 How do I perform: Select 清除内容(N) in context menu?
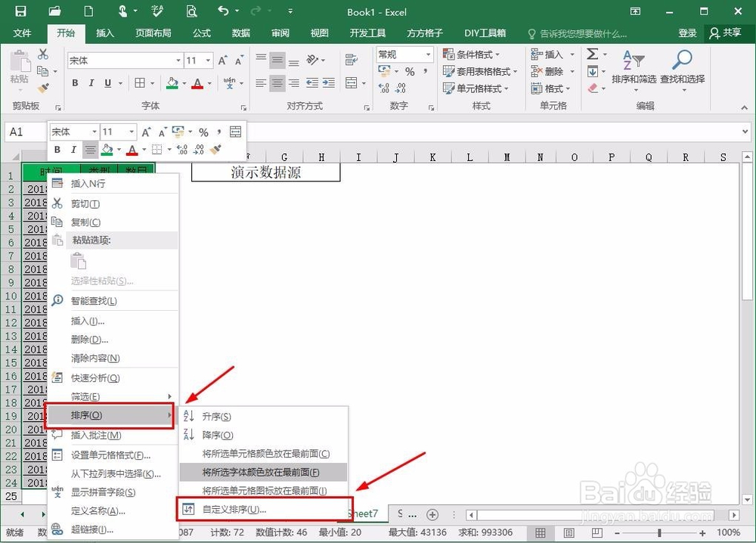pyautogui.click(x=113, y=358)
